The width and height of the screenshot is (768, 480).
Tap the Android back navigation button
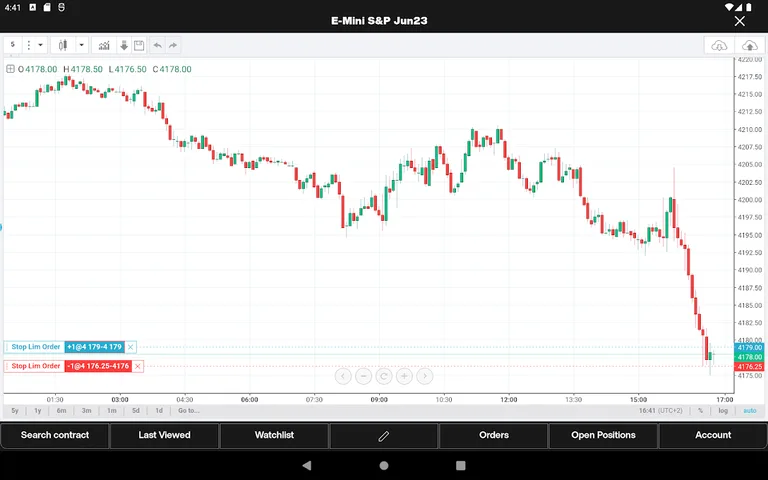click(307, 465)
